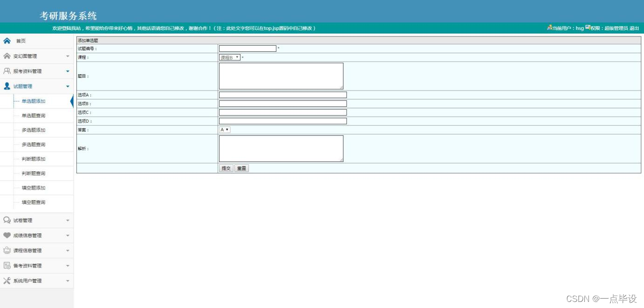Focus the 选项B input field

coord(283,104)
